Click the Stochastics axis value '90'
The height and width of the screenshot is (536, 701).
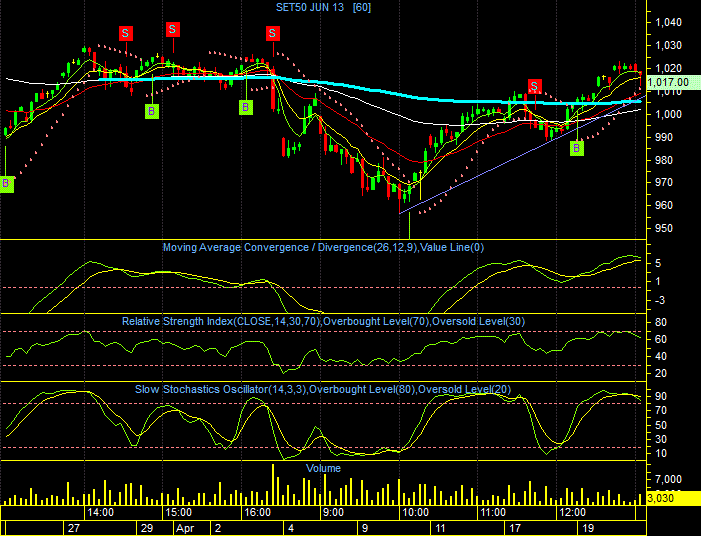click(x=661, y=396)
